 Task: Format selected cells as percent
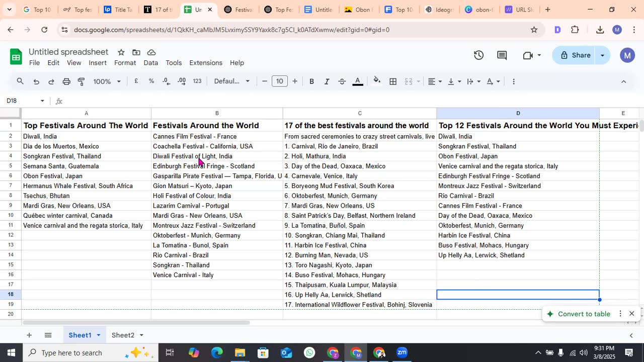pyautogui.click(x=151, y=81)
